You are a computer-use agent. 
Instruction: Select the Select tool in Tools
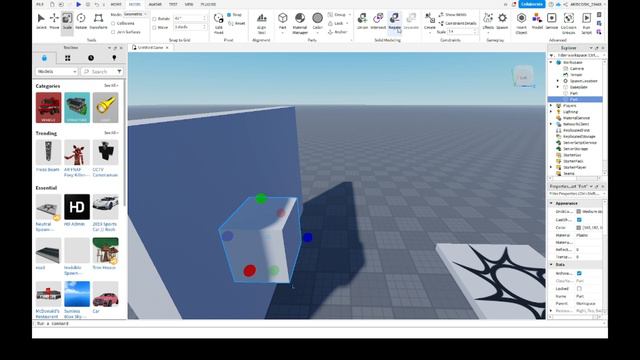(x=41, y=21)
